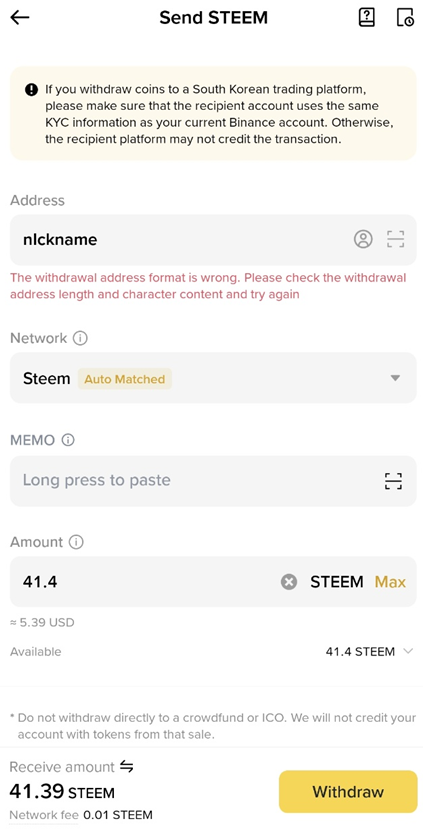The width and height of the screenshot is (423, 829).
Task: Open the help guide book icon
Action: 366,17
